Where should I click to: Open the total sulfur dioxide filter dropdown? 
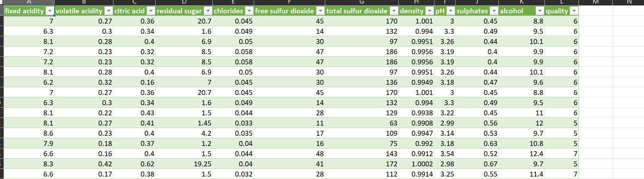394,11
